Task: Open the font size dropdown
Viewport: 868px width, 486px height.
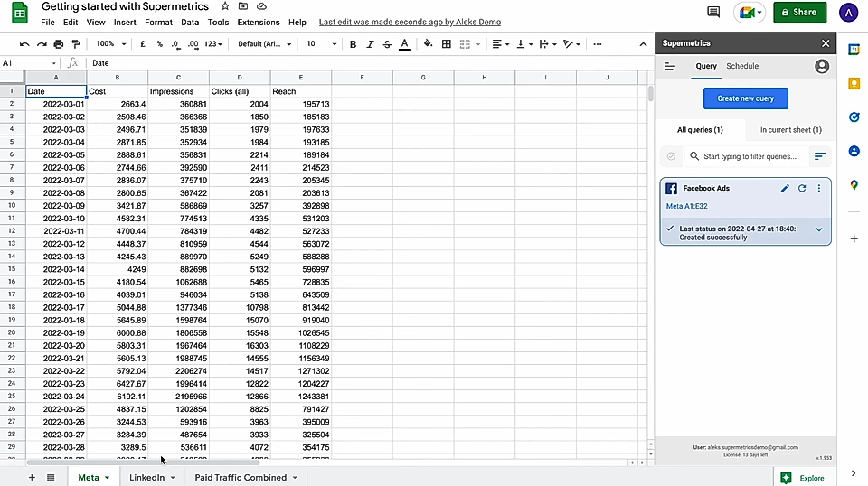Action: [x=321, y=44]
